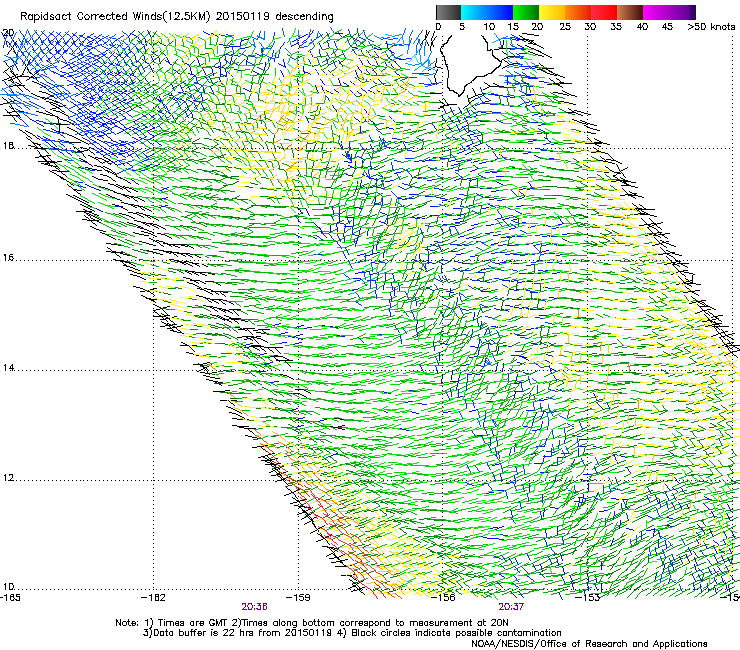Click the latitude label '14' on left axis

pos(8,368)
